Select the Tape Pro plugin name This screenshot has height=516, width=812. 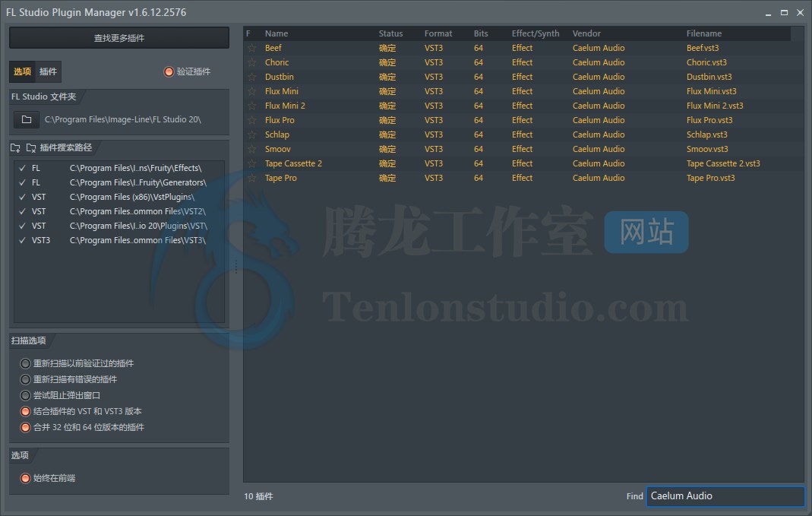(281, 179)
